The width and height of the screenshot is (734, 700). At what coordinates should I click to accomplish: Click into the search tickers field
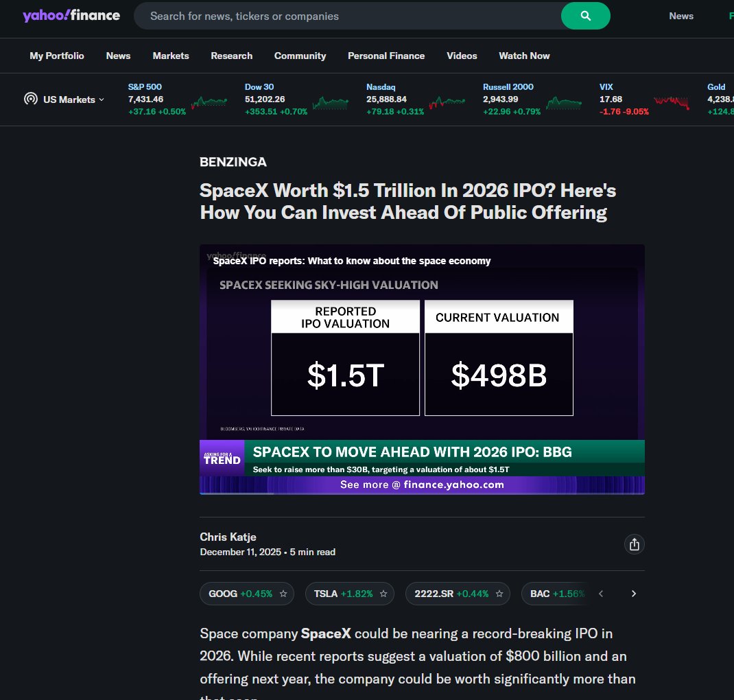[347, 16]
